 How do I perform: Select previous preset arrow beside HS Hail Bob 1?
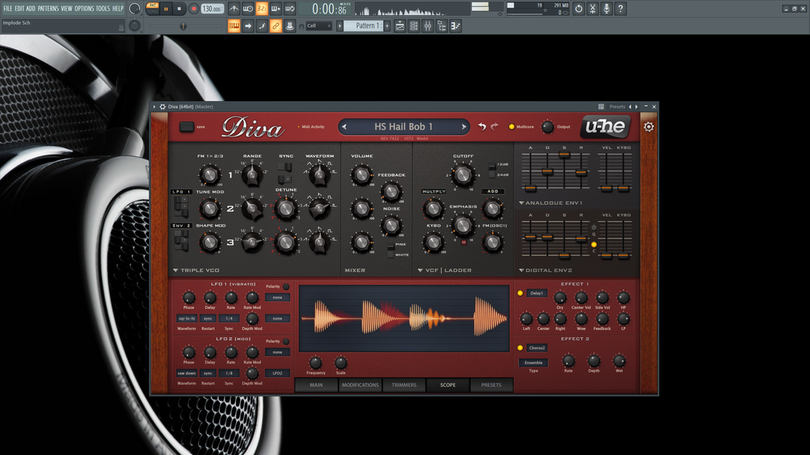click(x=345, y=127)
